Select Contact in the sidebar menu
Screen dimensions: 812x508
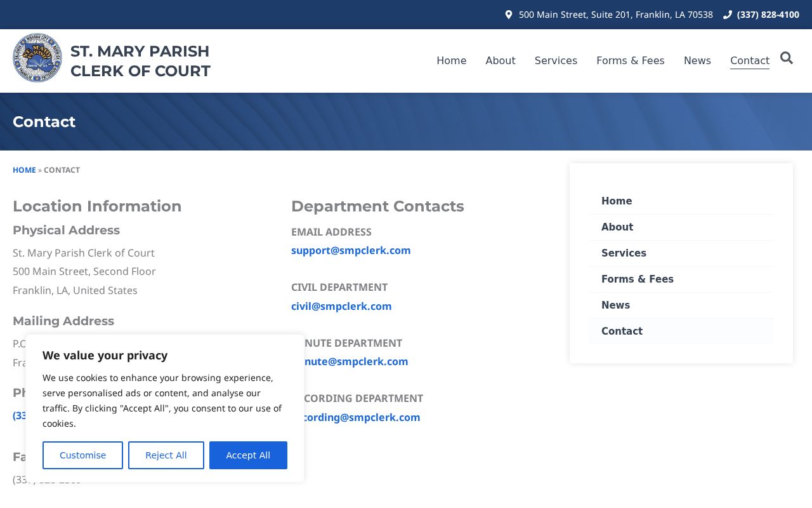point(681,331)
